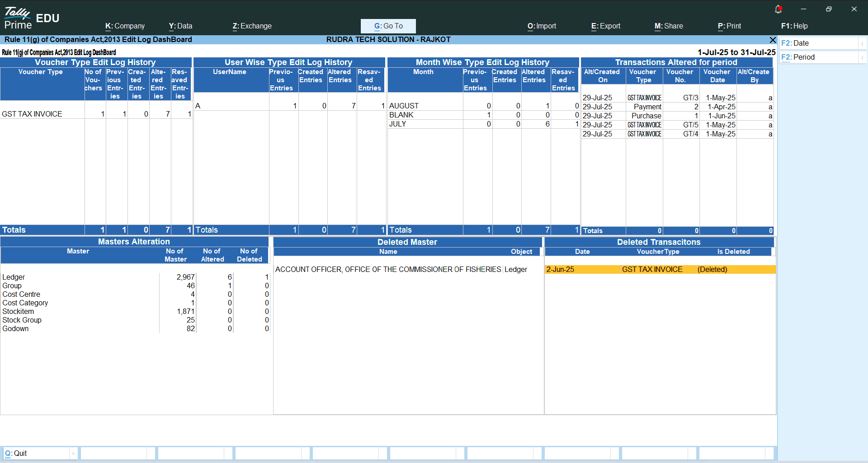Select the GST TAX INVOICE voucher type row
The height and width of the screenshot is (463, 868).
[x=33, y=114]
